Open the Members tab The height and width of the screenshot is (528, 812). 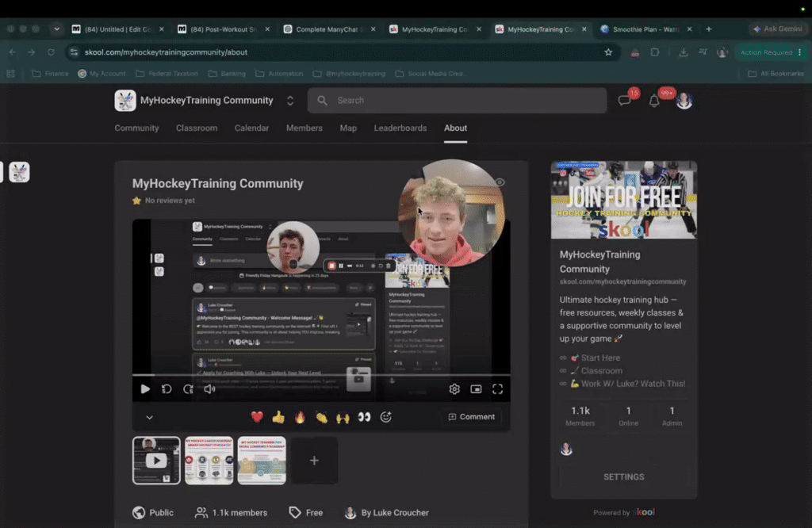(304, 128)
